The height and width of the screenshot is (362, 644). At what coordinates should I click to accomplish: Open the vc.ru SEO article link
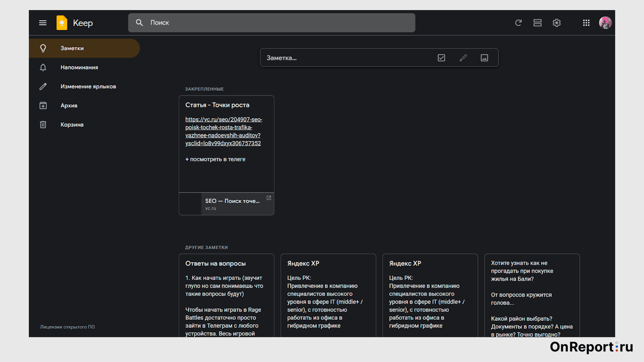click(x=223, y=131)
